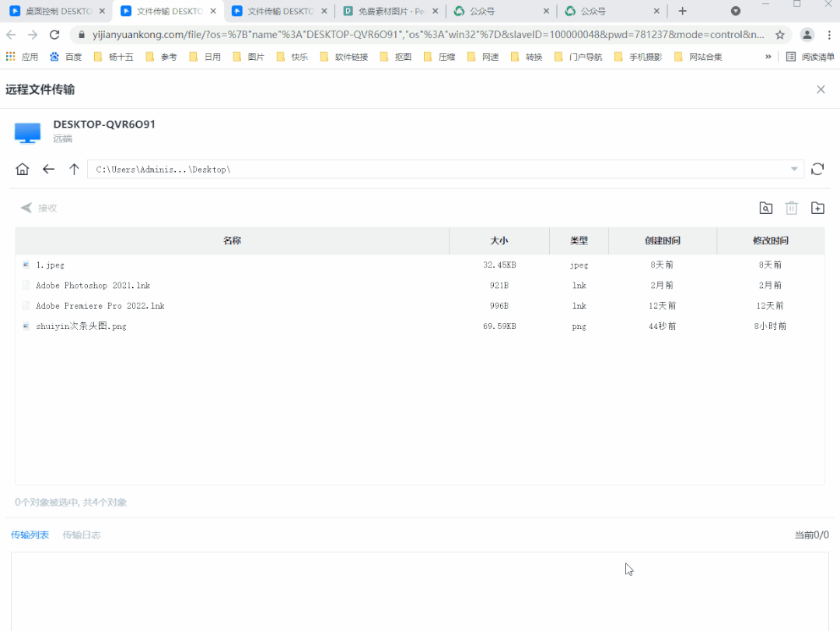840x631 pixels.
Task: Open Chrome tab search dropdown
Action: [736, 11]
